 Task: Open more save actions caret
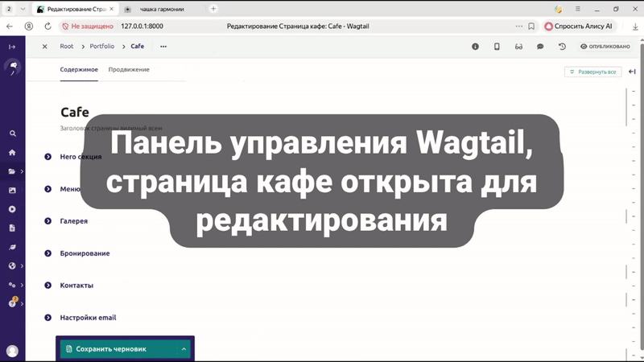[184, 349]
